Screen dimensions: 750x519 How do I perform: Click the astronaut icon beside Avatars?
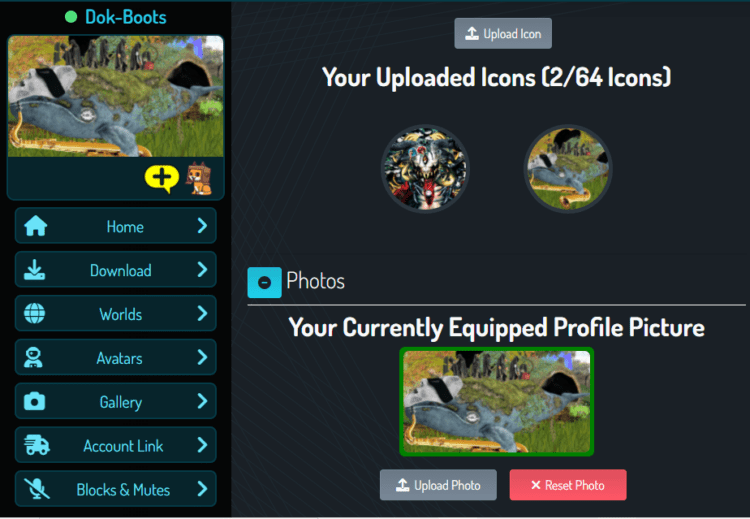click(33, 358)
